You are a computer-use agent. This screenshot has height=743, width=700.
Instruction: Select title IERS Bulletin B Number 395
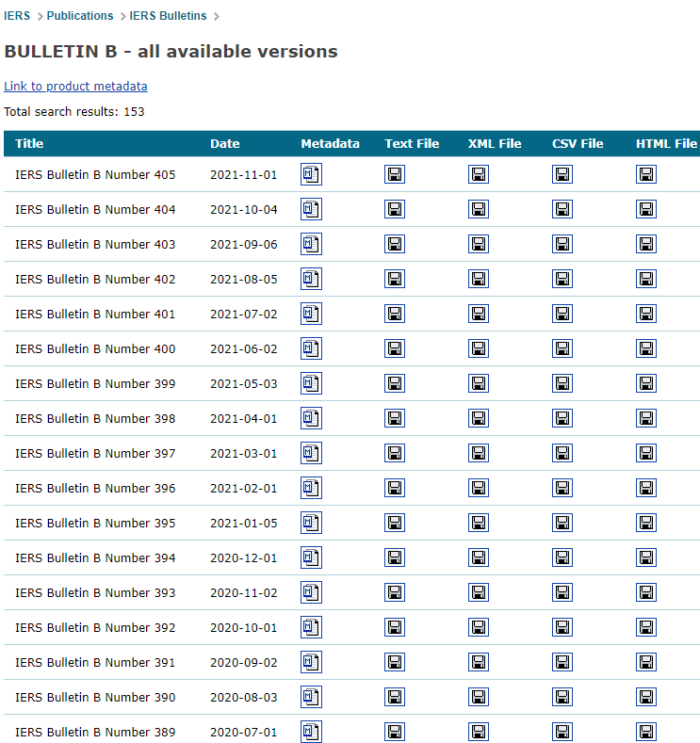point(95,524)
